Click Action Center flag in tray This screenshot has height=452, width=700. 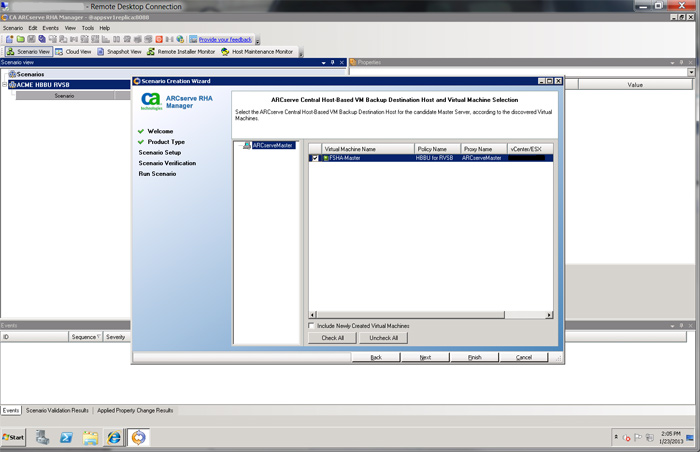tap(638, 438)
